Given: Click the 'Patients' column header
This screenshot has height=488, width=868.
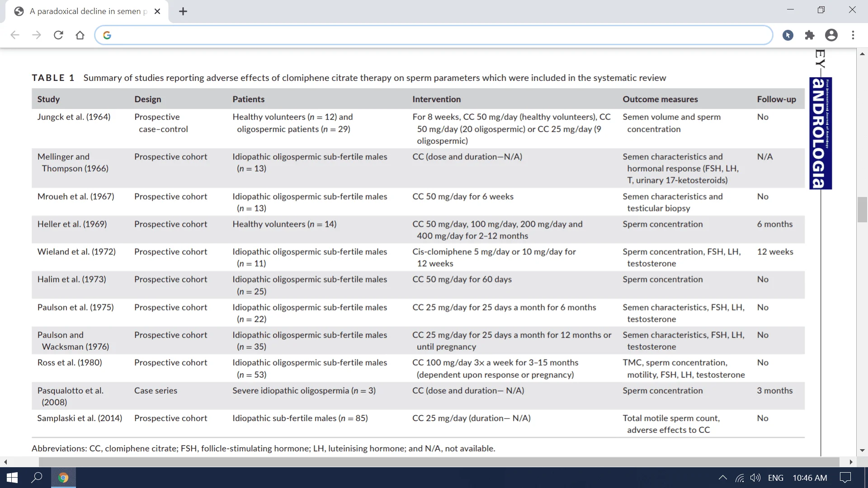Looking at the screenshot, I should click(249, 99).
